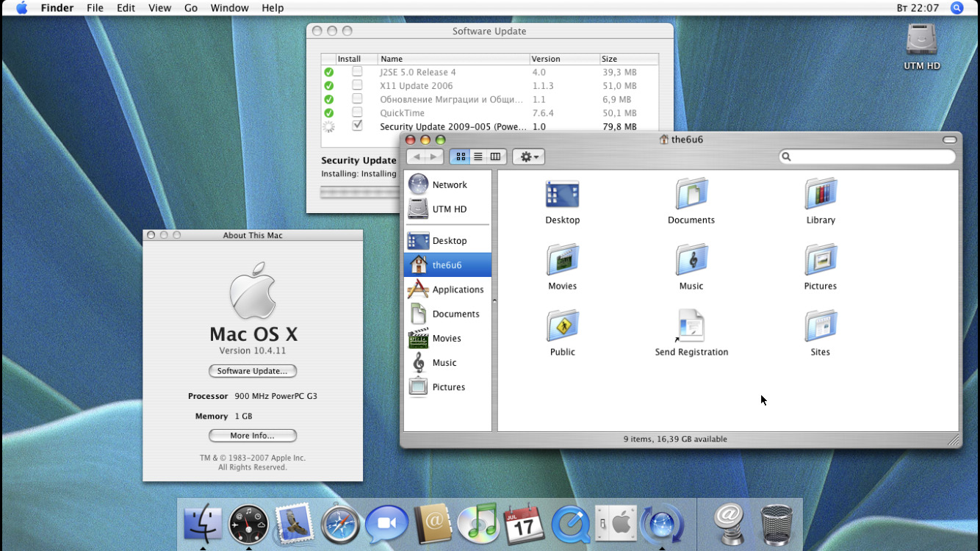Check the J2SE 5.0 Release 4 checkbox
This screenshot has height=551, width=980.
[357, 72]
